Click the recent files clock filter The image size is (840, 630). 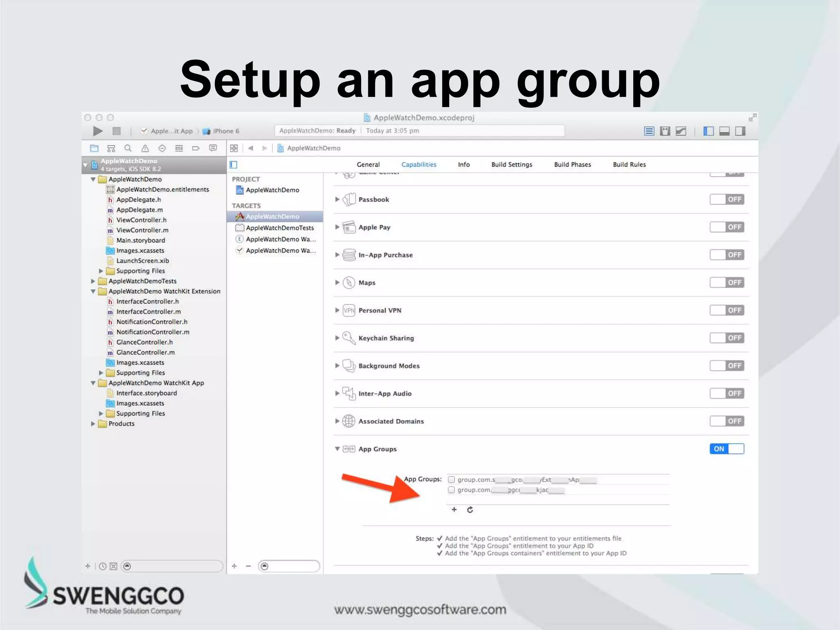click(103, 566)
